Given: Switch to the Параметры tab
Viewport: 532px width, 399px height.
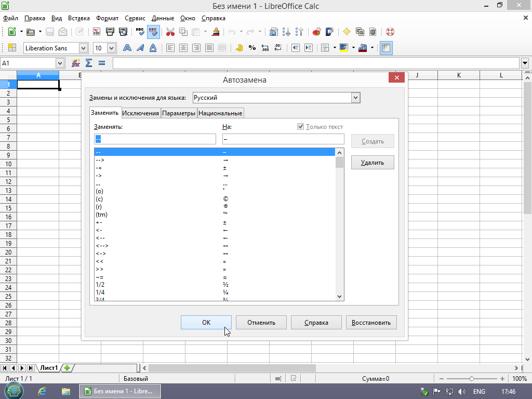Looking at the screenshot, I should tap(179, 113).
